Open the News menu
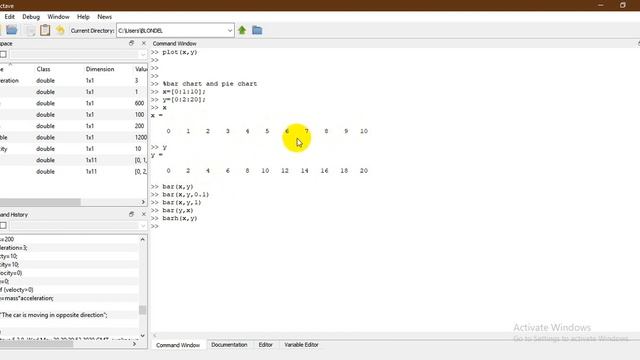 coord(104,17)
